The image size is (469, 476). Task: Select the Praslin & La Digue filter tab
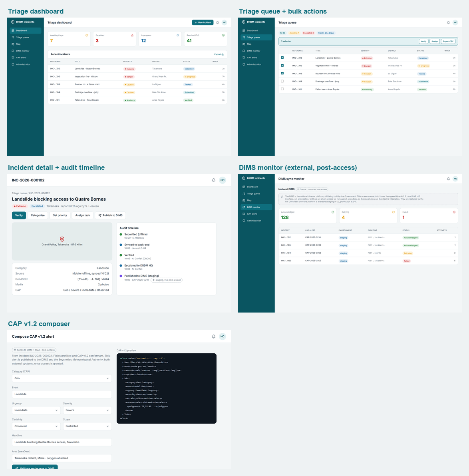pyautogui.click(x=326, y=33)
